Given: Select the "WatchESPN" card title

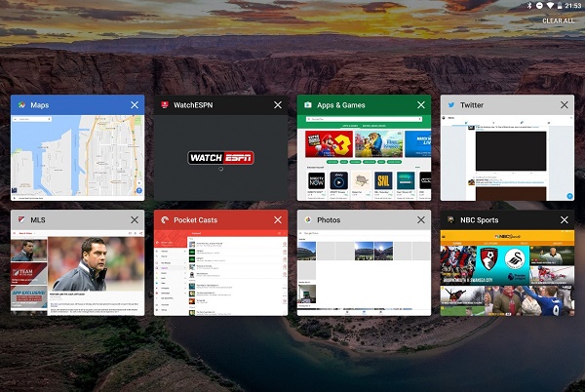Looking at the screenshot, I should click(x=193, y=105).
